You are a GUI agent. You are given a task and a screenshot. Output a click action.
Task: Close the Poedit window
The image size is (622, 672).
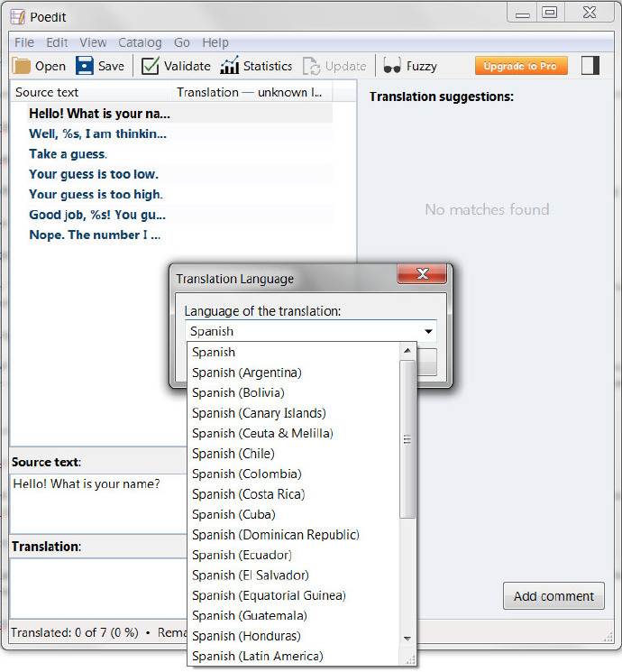point(590,13)
